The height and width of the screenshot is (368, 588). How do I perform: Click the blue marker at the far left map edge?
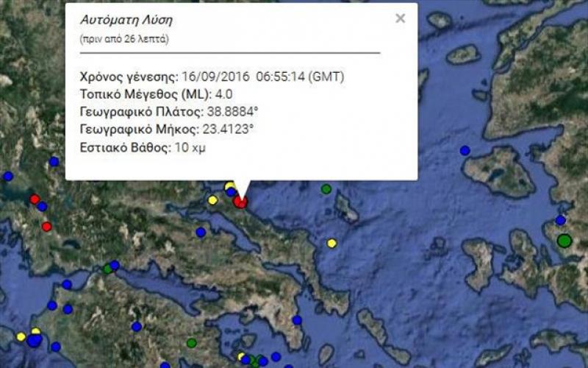tap(8, 176)
